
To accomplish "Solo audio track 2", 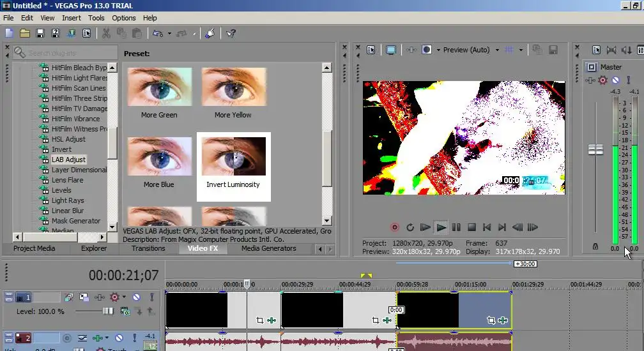I will pyautogui.click(x=134, y=338).
